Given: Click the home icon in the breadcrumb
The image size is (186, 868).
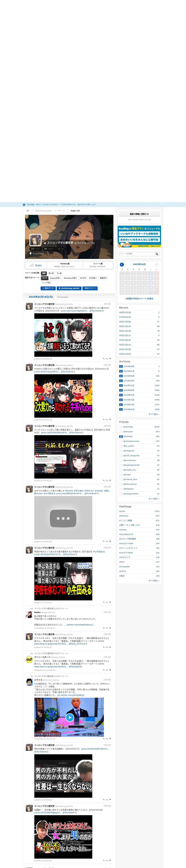Looking at the screenshot, I should (28, 211).
